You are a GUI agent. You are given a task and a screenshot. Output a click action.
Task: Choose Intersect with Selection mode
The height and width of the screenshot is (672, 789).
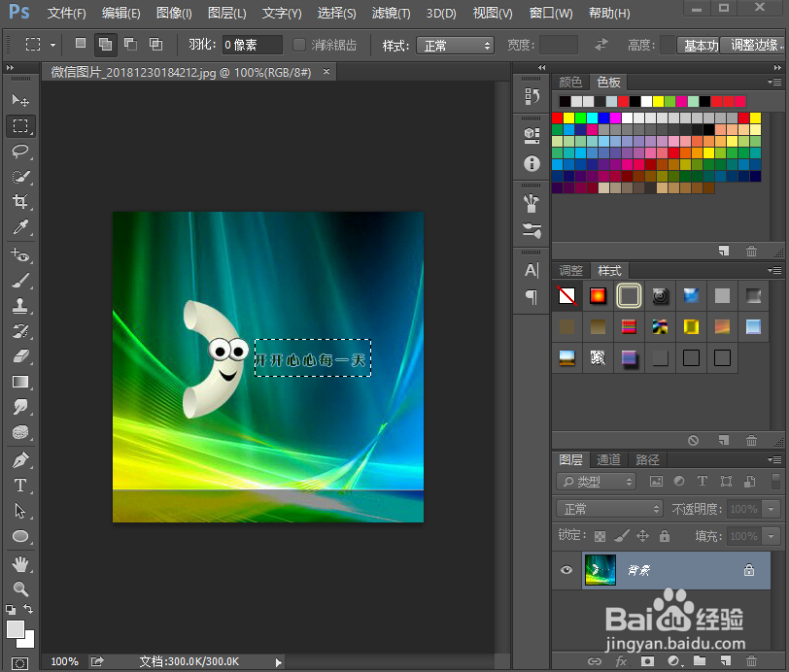pyautogui.click(x=156, y=45)
